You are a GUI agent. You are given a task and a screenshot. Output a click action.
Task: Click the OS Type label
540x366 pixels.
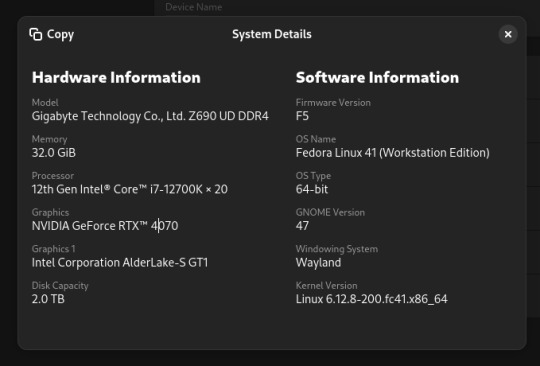[313, 176]
